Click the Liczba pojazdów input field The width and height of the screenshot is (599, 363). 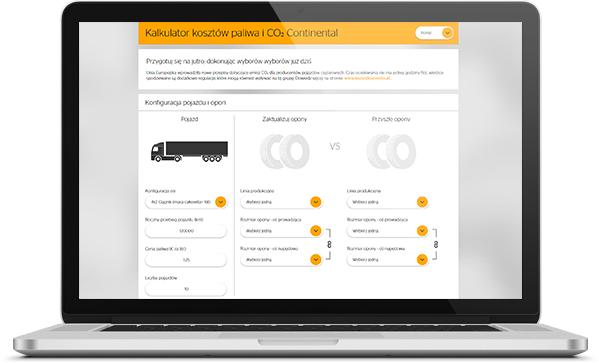186,289
